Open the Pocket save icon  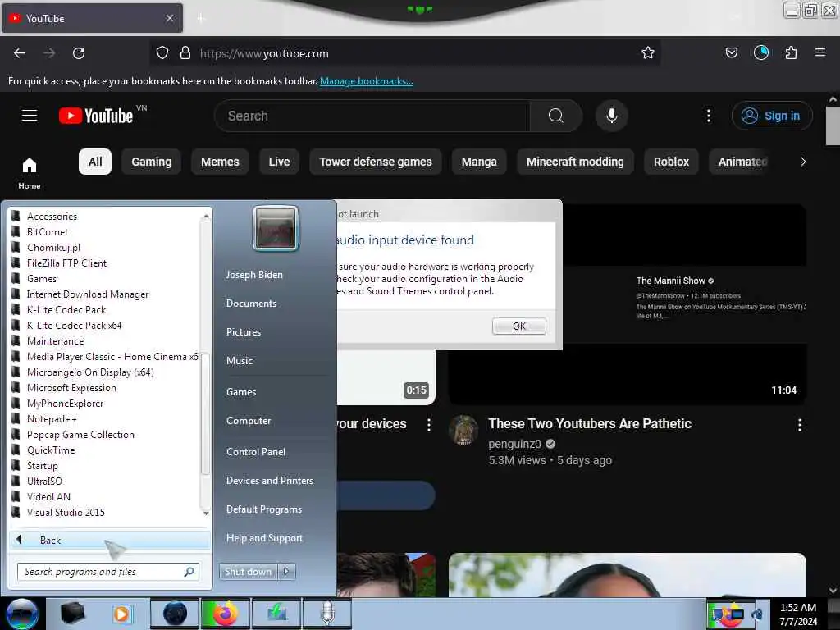731,52
